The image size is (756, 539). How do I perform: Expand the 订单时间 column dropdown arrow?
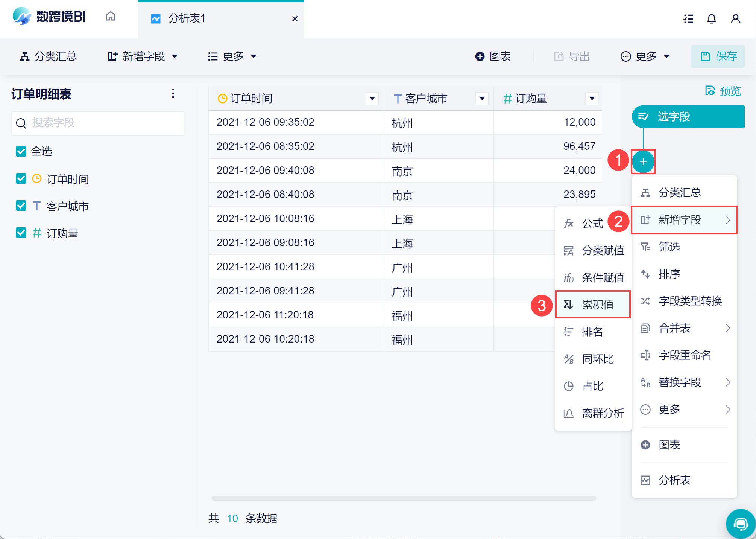[372, 99]
